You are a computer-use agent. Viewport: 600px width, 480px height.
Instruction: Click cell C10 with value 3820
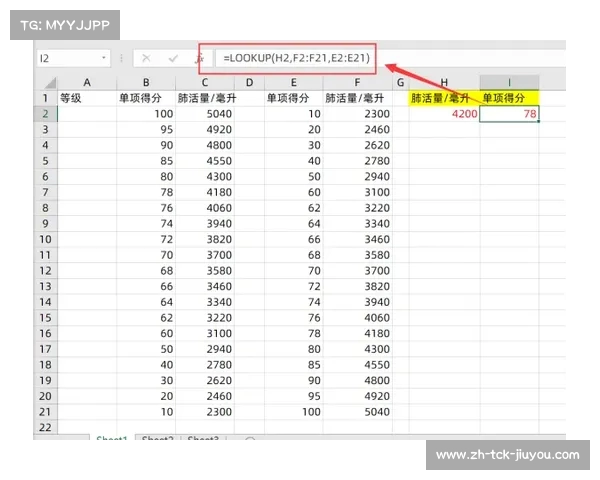pos(205,239)
